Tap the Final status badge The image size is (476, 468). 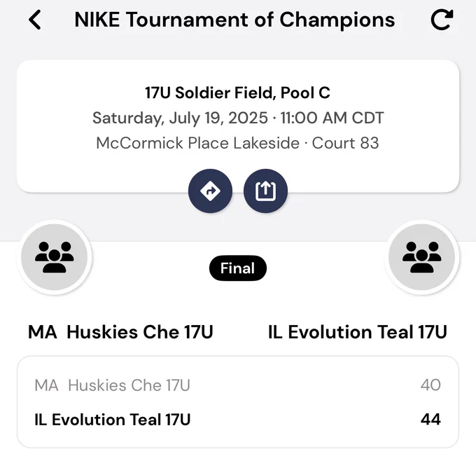coord(238,268)
